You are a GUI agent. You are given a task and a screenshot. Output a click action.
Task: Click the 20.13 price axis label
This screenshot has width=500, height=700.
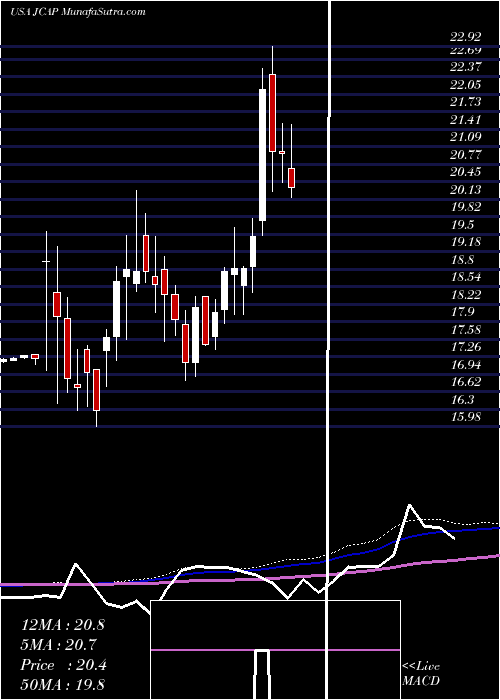coord(466,190)
